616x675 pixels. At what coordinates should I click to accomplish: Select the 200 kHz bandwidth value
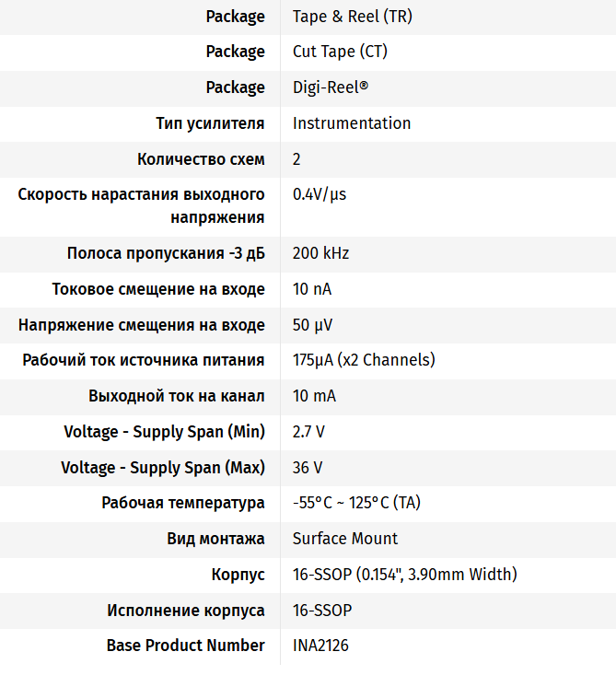(x=320, y=253)
